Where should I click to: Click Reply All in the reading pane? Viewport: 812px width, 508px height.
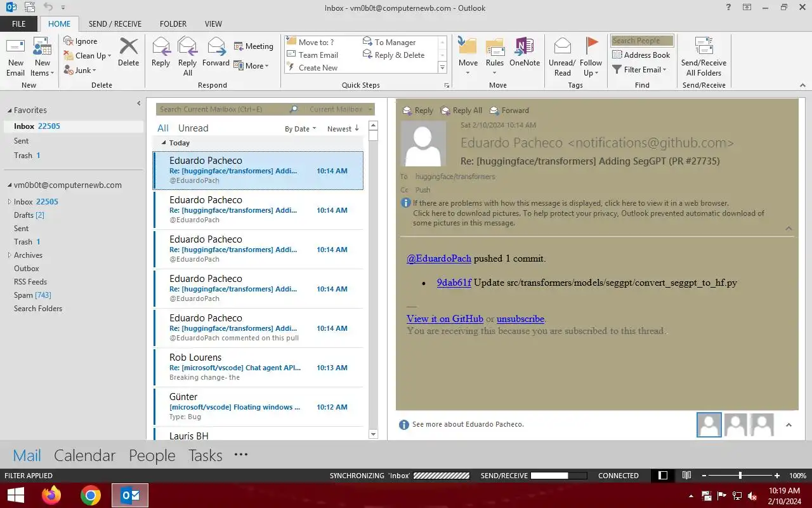(462, 110)
